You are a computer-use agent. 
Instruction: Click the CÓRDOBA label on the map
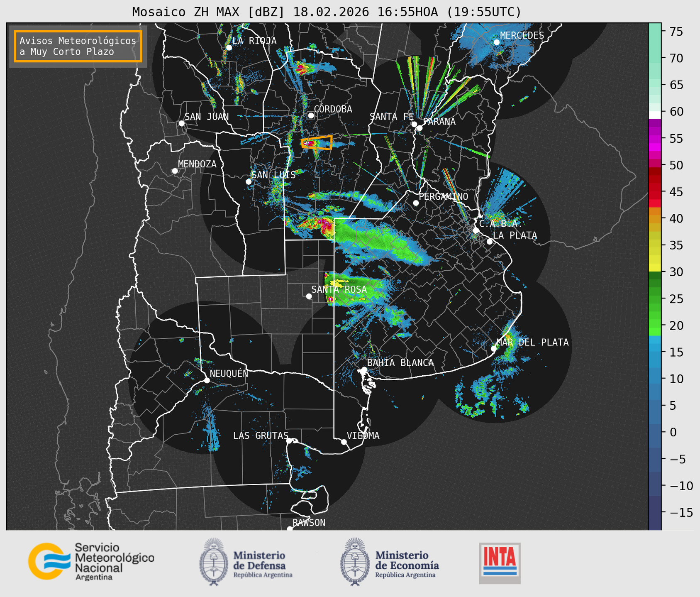click(333, 109)
